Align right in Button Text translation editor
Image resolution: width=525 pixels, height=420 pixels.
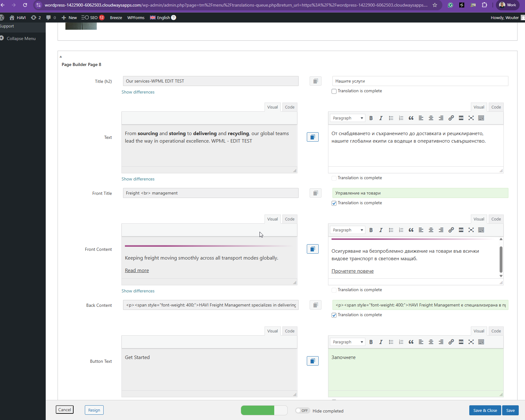[x=441, y=342]
